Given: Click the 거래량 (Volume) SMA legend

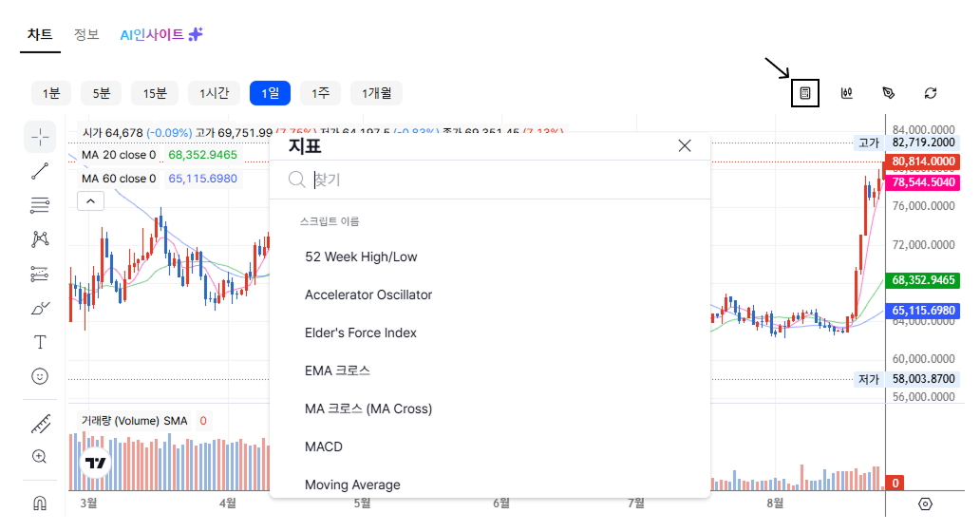Looking at the screenshot, I should pyautogui.click(x=135, y=422).
